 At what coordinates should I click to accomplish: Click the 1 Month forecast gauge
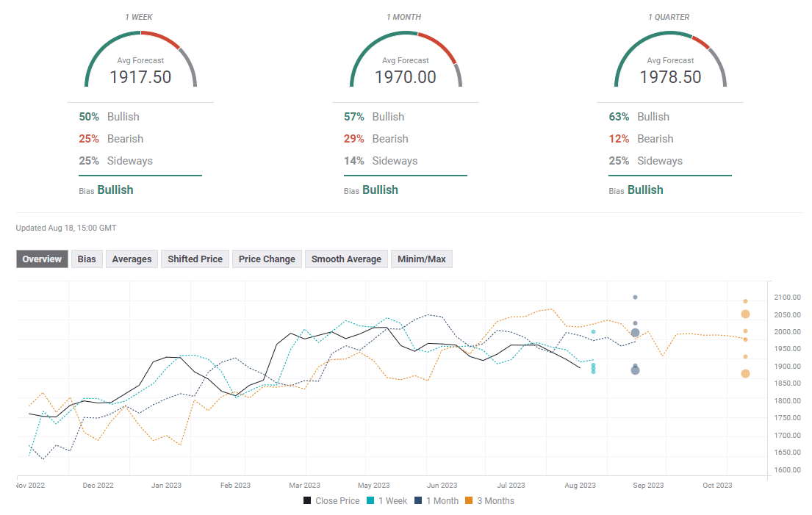pos(406,60)
